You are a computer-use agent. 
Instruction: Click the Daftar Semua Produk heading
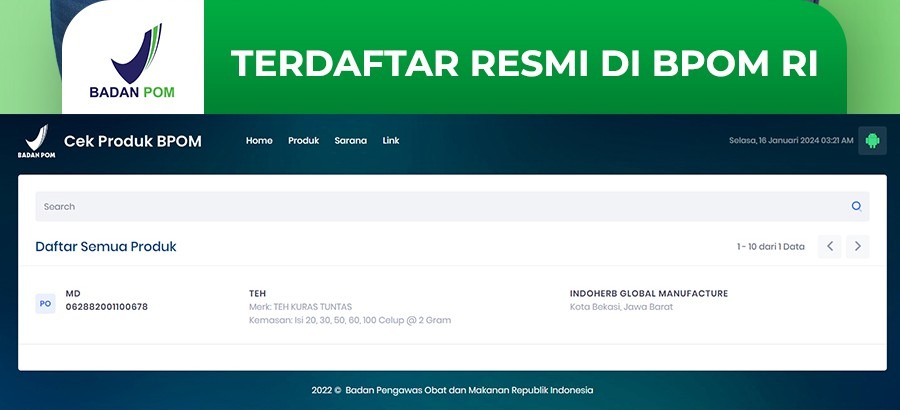(x=106, y=246)
